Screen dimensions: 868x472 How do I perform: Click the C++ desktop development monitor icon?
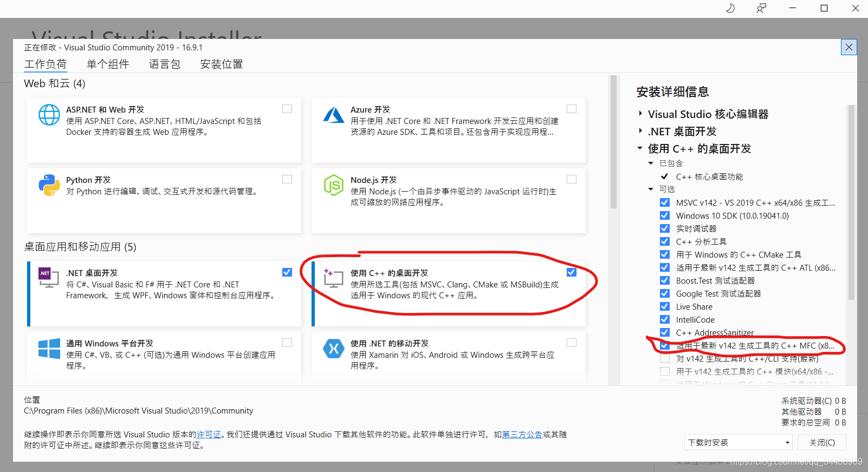333,278
